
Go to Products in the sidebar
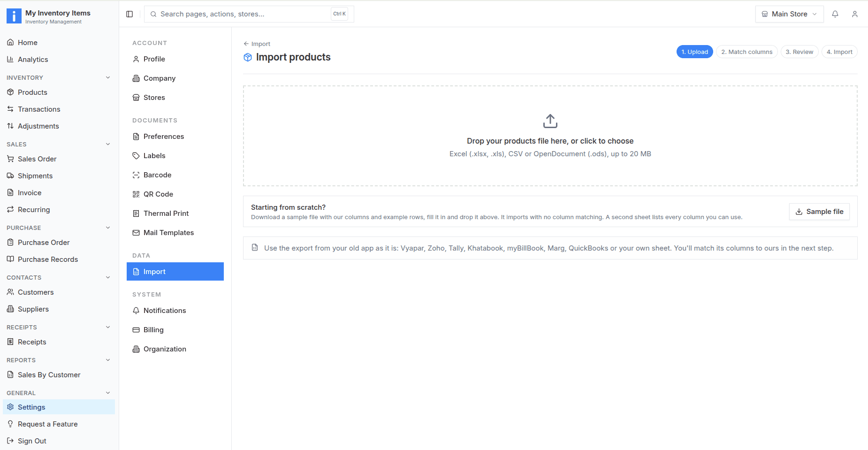tap(59, 92)
